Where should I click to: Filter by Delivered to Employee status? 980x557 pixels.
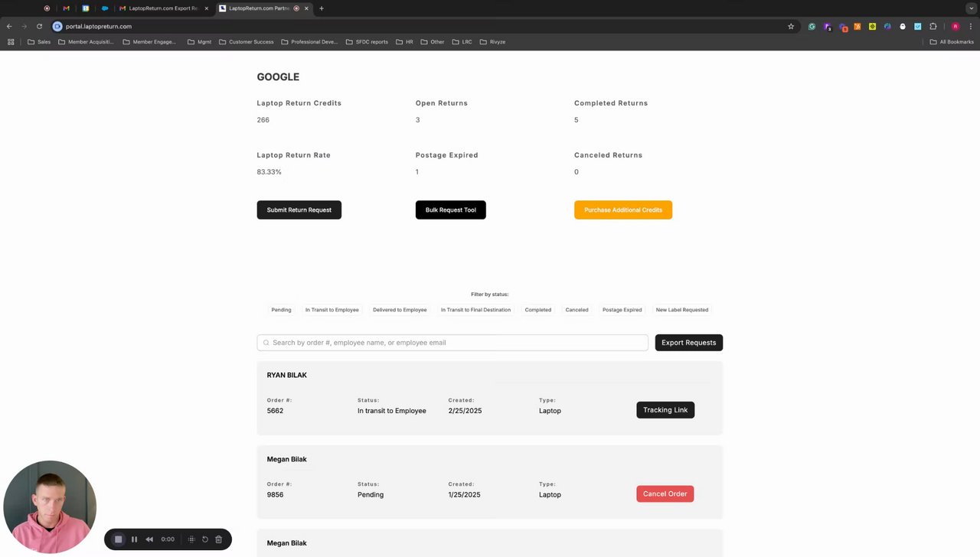400,310
